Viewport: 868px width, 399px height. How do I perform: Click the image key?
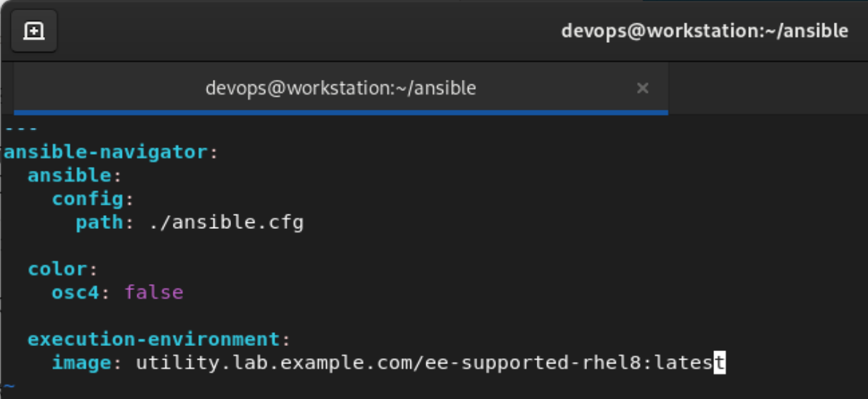(82, 363)
